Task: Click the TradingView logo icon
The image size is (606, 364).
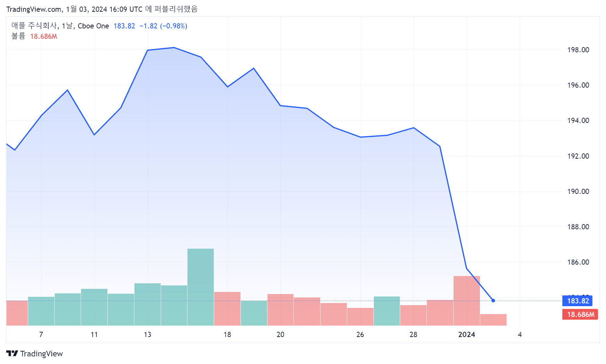Action: [x=12, y=353]
